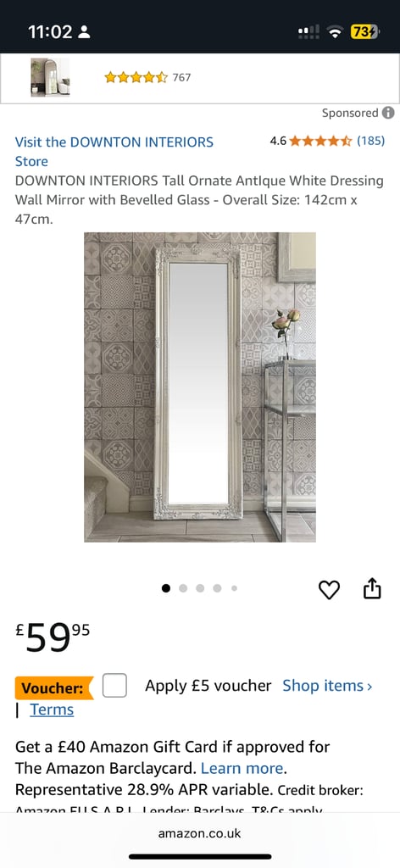400x868 pixels.
Task: Tap the sponsored product thumbnail at top
Action: click(x=50, y=77)
